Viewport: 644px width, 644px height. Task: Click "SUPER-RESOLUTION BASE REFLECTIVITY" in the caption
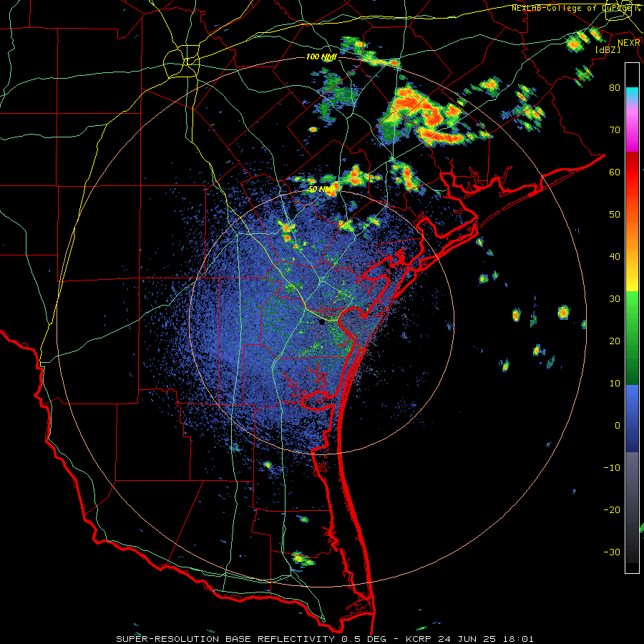[x=225, y=639]
